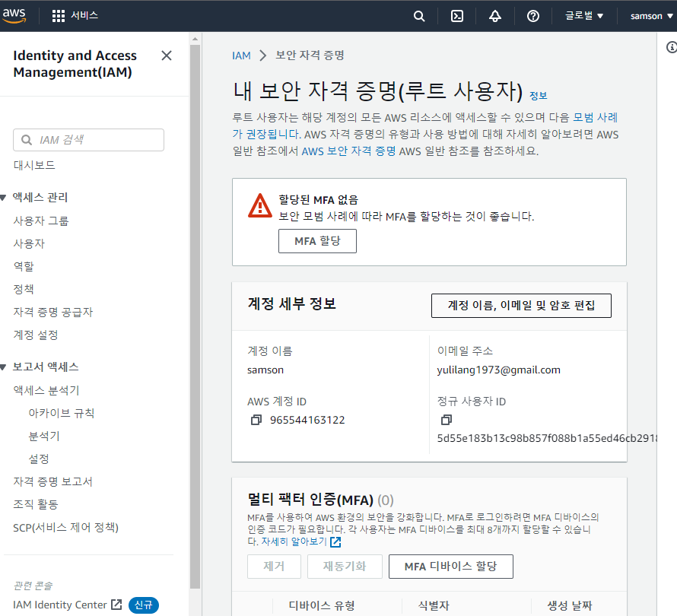Select 아카이브 규칙 under access analyzer
Image resolution: width=677 pixels, height=616 pixels.
point(62,413)
